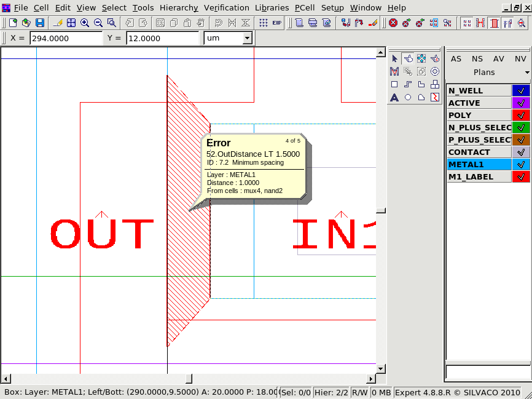Screen dimensions: 532x399
Task: Toggle visibility checkbox for N_WELL layer
Action: 520,90
